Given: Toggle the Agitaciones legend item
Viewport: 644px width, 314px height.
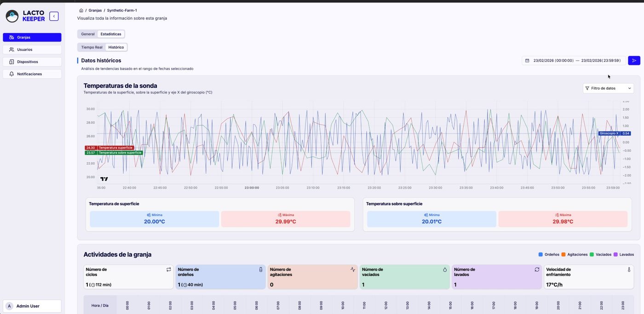Looking at the screenshot, I should click(x=574, y=254).
